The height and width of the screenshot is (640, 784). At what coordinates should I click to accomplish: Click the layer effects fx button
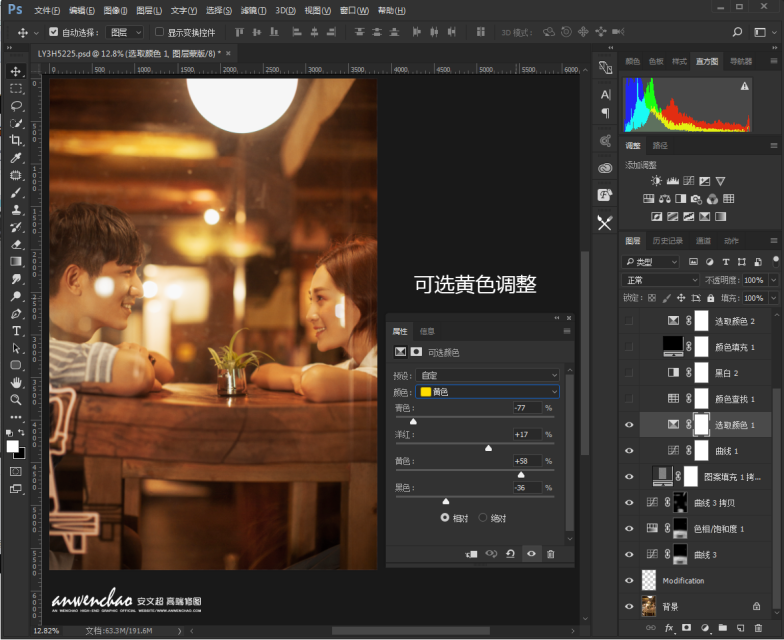pos(668,628)
